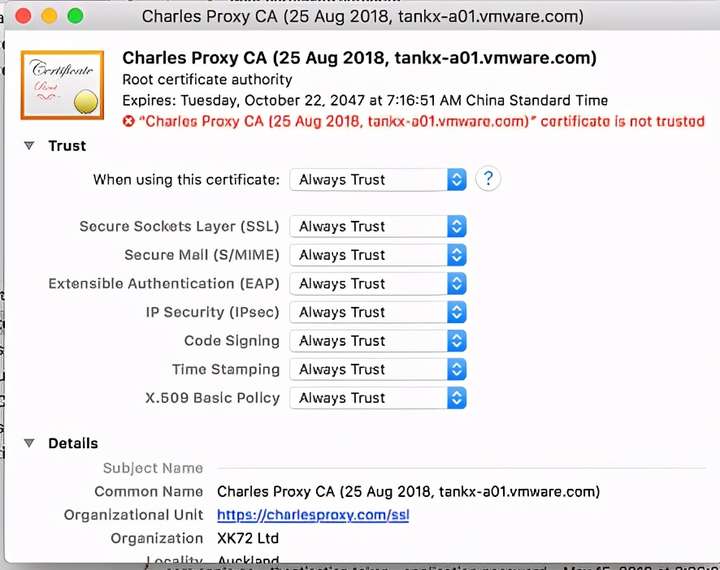
Task: Collapse the Trust section triangle
Action: coord(29,146)
